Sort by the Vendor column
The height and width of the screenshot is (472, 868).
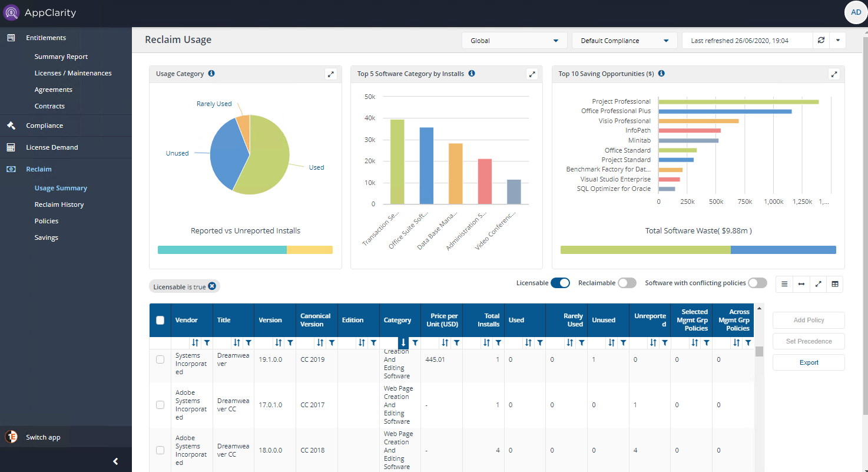pos(195,342)
